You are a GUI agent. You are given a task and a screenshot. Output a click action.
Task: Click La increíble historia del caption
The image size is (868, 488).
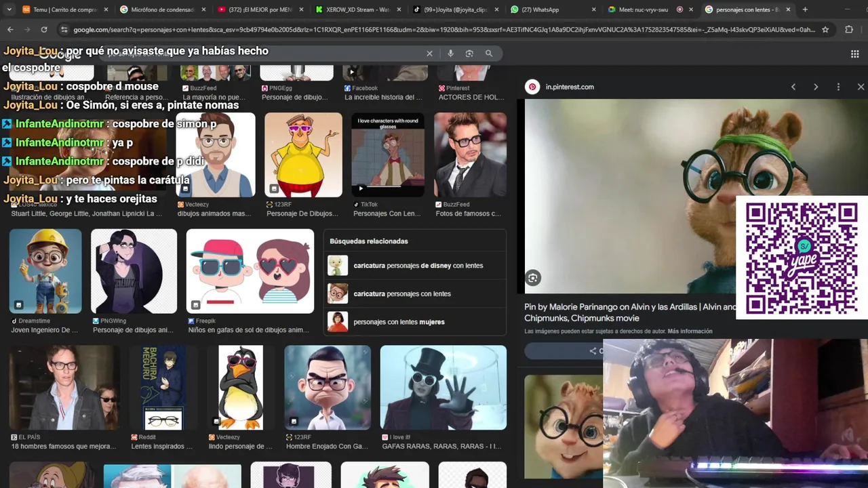(x=384, y=97)
